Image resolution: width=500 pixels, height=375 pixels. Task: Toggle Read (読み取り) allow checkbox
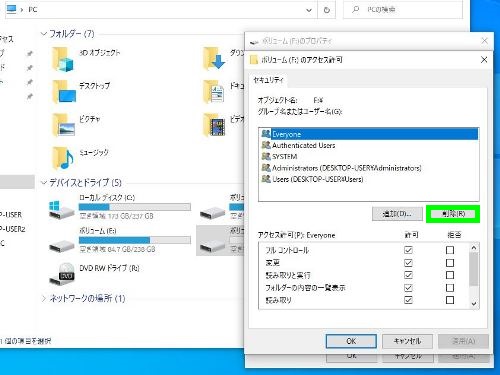coord(408,300)
